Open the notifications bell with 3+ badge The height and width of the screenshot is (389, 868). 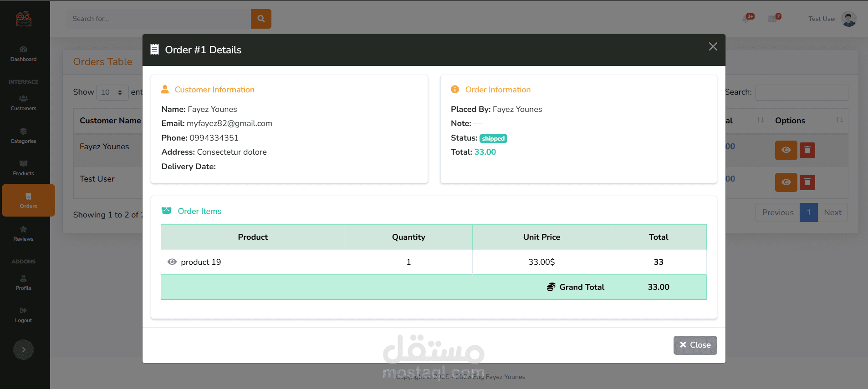pyautogui.click(x=747, y=18)
